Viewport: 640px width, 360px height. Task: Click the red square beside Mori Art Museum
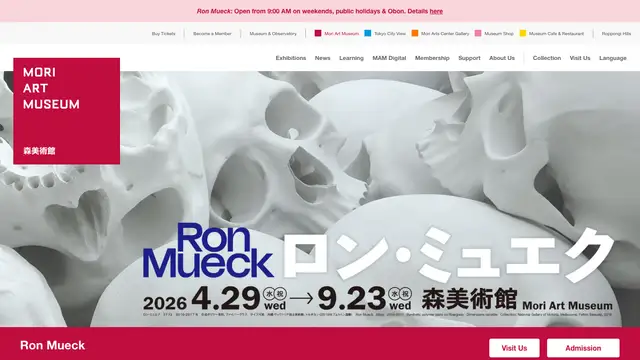(x=318, y=33)
